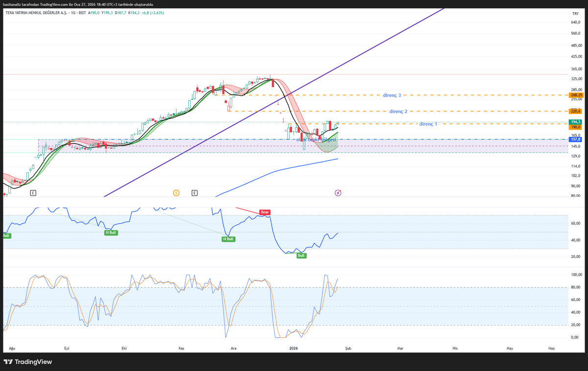588x371 pixels.
Task: Click the Eyl month on the time axis
Action: (67, 348)
